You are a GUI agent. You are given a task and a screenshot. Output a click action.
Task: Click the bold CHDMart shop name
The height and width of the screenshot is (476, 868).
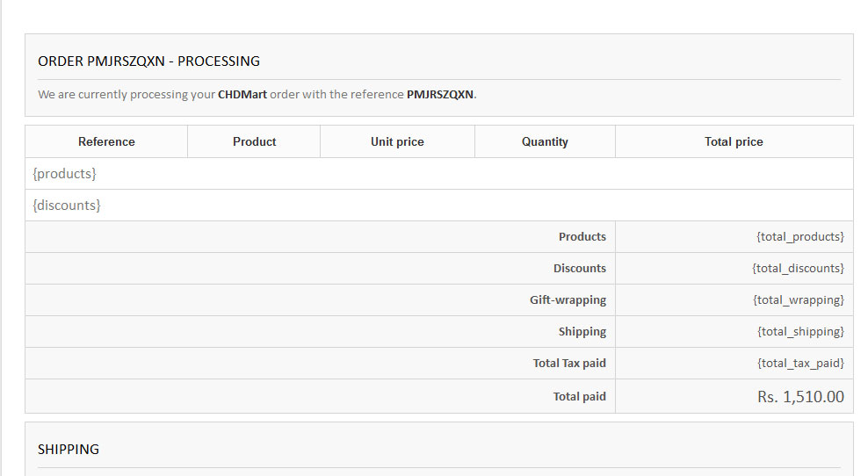tap(242, 95)
